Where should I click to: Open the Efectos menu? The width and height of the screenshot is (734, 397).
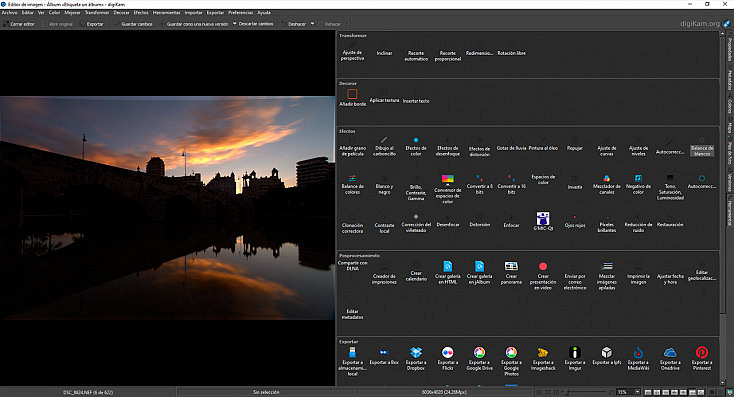[x=141, y=13]
